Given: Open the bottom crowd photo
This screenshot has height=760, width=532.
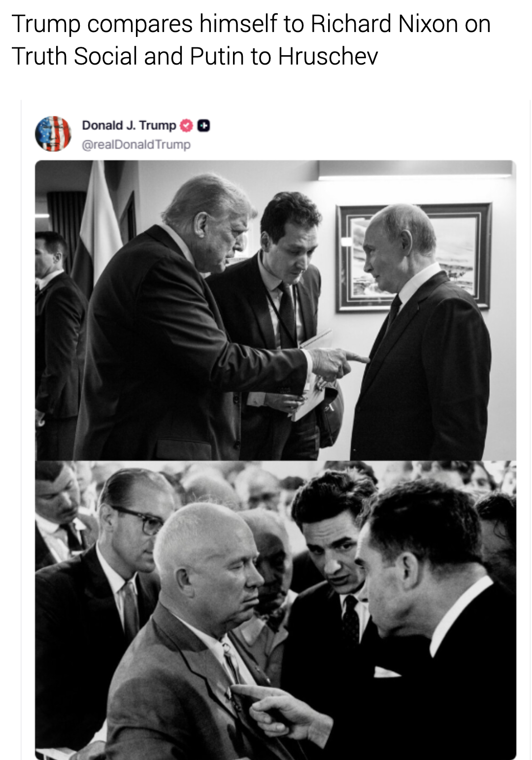Looking at the screenshot, I should (275, 610).
